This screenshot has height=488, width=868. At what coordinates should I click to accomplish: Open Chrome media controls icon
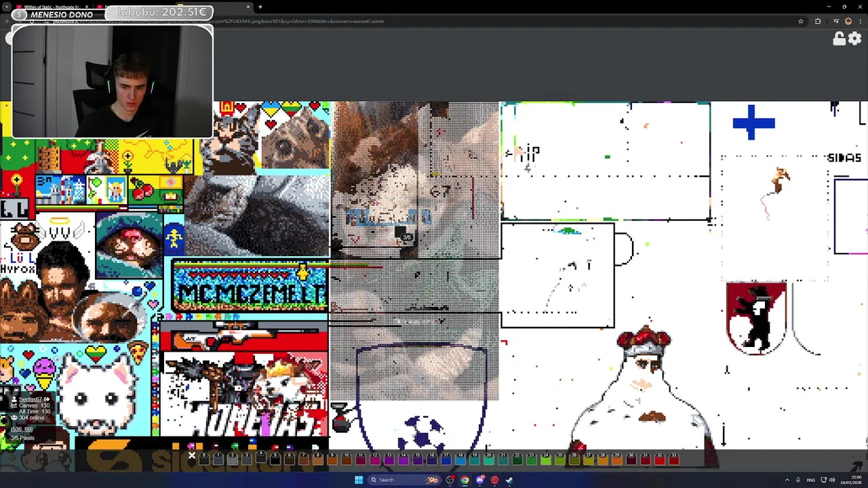(835, 21)
